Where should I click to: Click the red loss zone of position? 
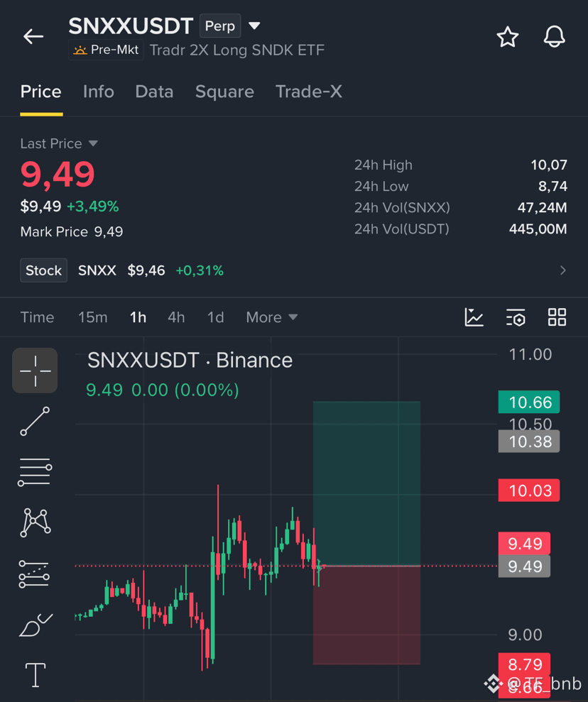(x=366, y=615)
